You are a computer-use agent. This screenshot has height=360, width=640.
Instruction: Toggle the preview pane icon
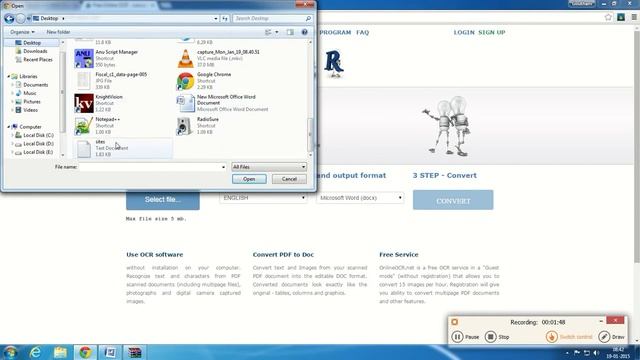tap(290, 32)
